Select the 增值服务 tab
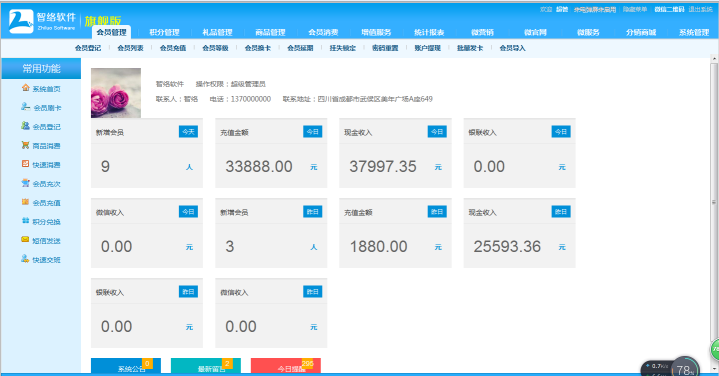The width and height of the screenshot is (719, 376). click(376, 32)
